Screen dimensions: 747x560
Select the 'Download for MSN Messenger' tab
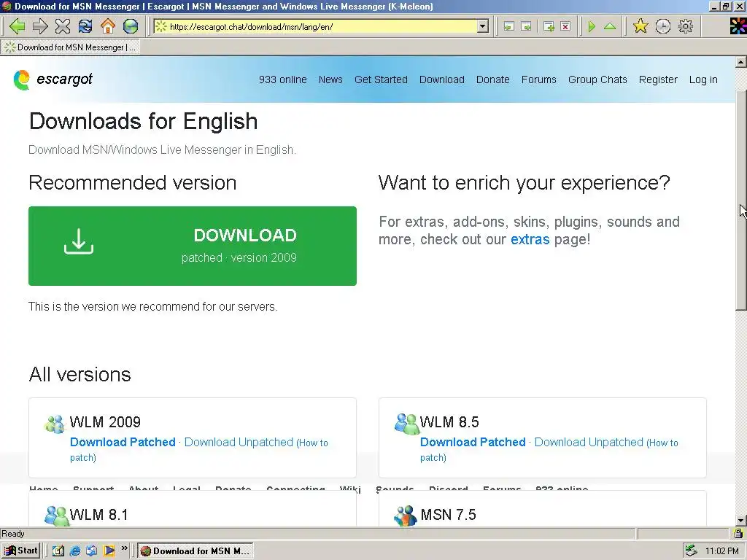(71, 47)
